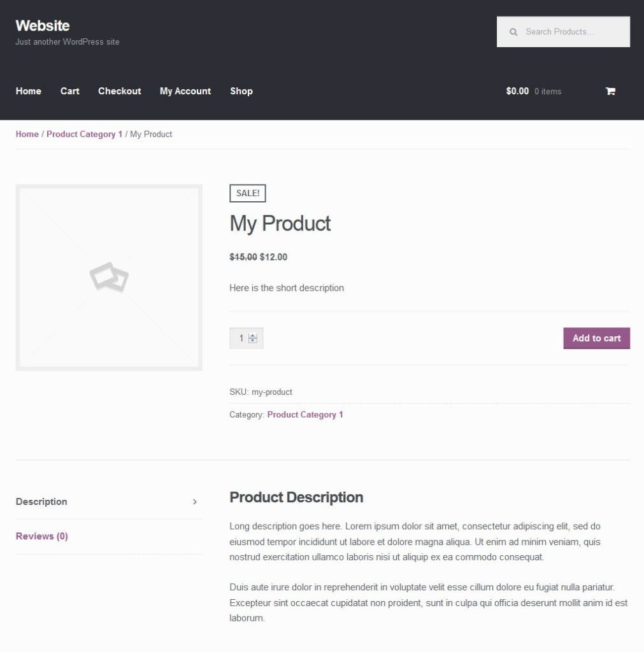644x652 pixels.
Task: Select the Description tab
Action: [x=41, y=502]
